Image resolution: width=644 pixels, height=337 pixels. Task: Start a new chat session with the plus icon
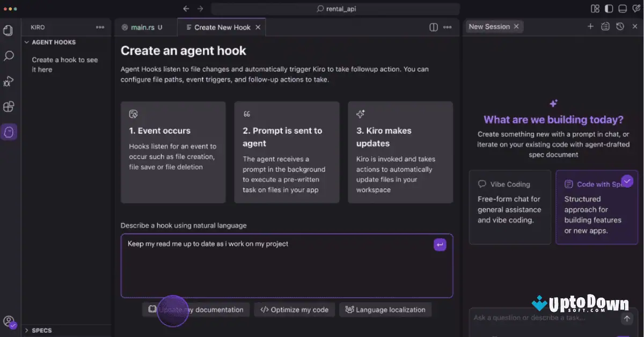590,26
